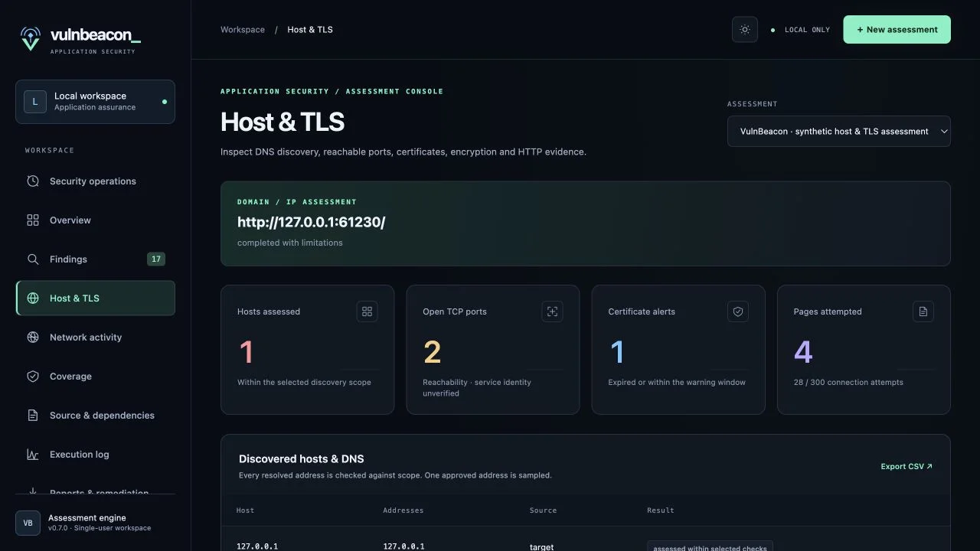Open Security operations in sidebar

(95, 181)
